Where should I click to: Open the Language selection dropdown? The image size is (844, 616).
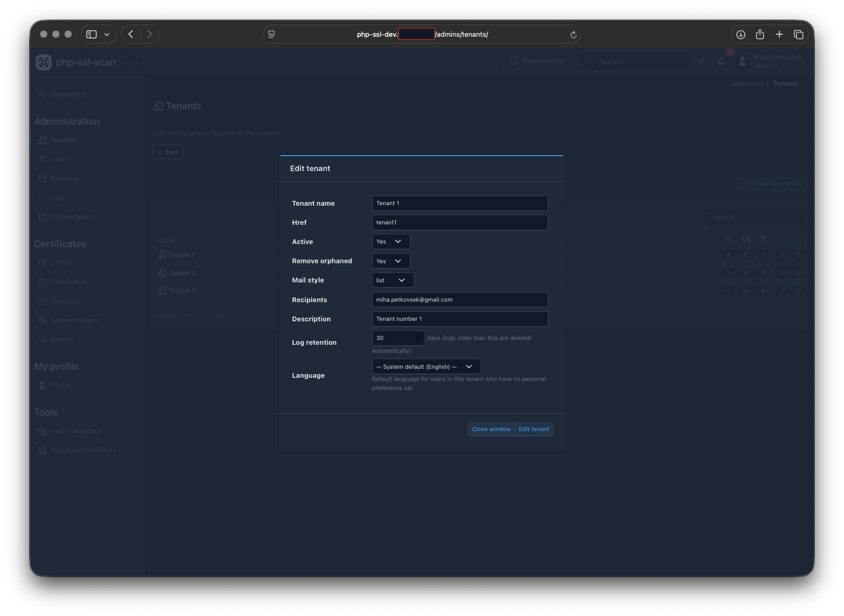(x=426, y=367)
